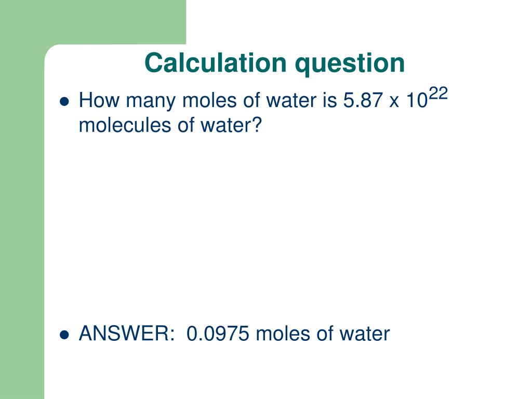Click the bullet dot before 'ANSWER:'

pos(64,335)
